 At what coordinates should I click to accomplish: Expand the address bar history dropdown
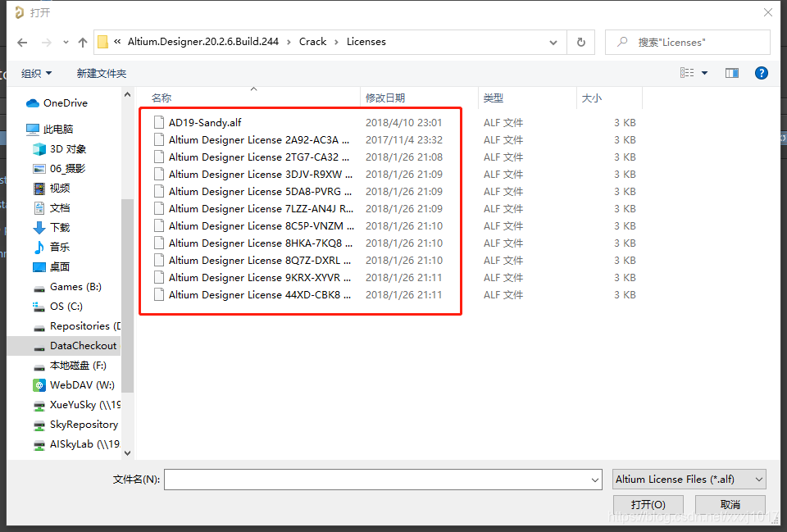point(553,43)
